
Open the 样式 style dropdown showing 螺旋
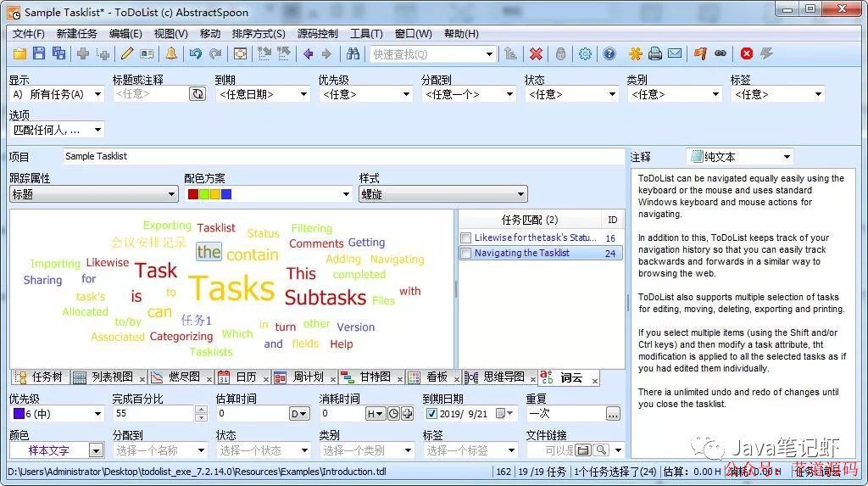pos(442,194)
